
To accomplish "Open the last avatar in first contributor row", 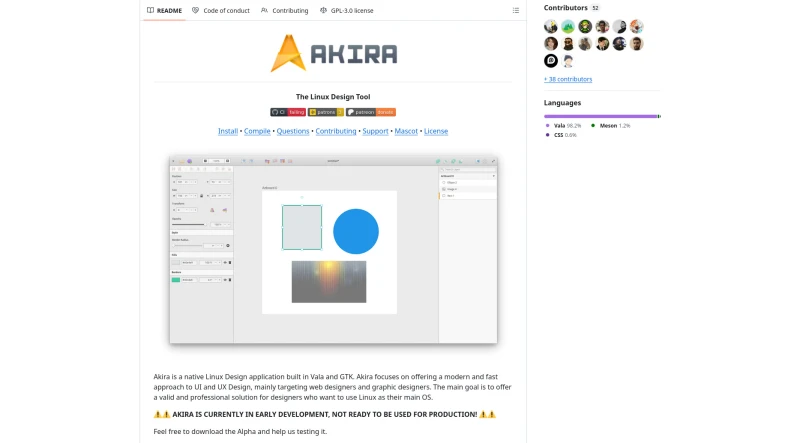I will [x=637, y=27].
